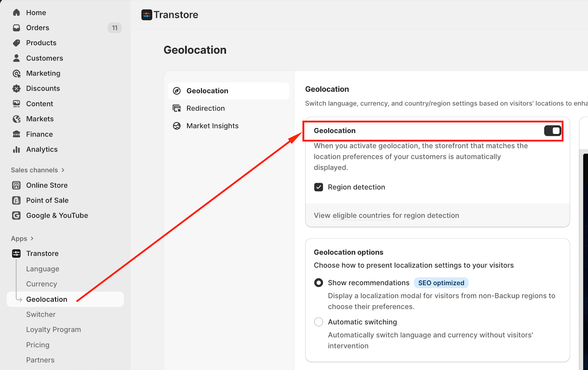The image size is (588, 370).
Task: Select the Automatic switching radio option
Action: coord(319,322)
